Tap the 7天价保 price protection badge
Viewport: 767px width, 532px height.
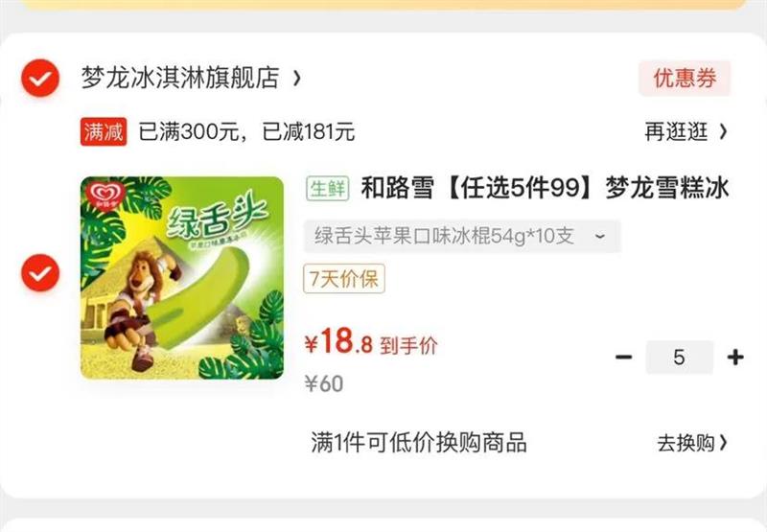click(344, 279)
